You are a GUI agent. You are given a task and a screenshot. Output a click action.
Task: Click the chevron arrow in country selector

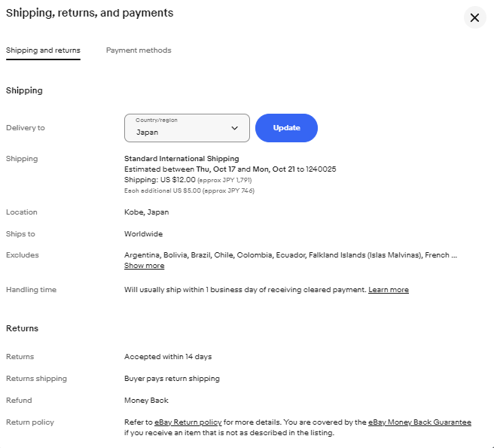[234, 129]
